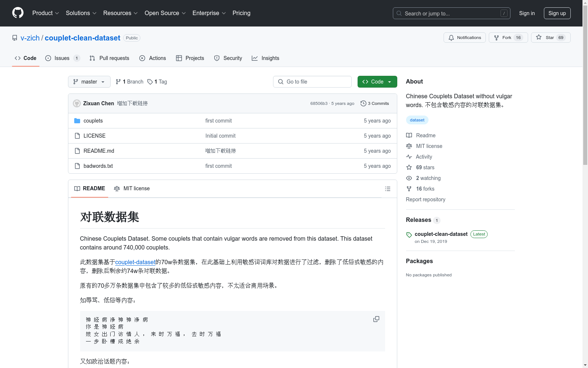588x368 pixels.
Task: Click the Sign in link
Action: pos(527,13)
